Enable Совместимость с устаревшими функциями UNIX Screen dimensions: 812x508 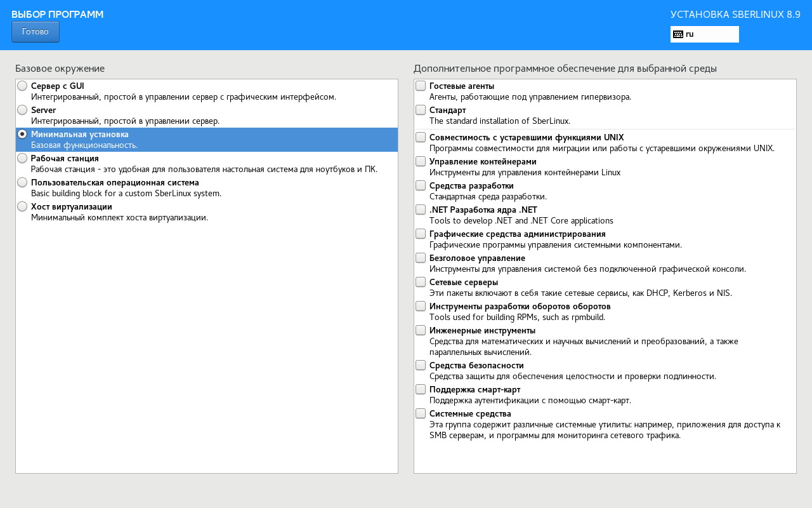[x=421, y=137]
